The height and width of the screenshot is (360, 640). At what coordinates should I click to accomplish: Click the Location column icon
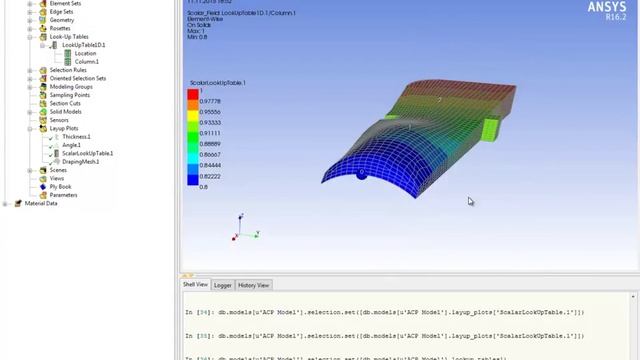tap(68, 53)
